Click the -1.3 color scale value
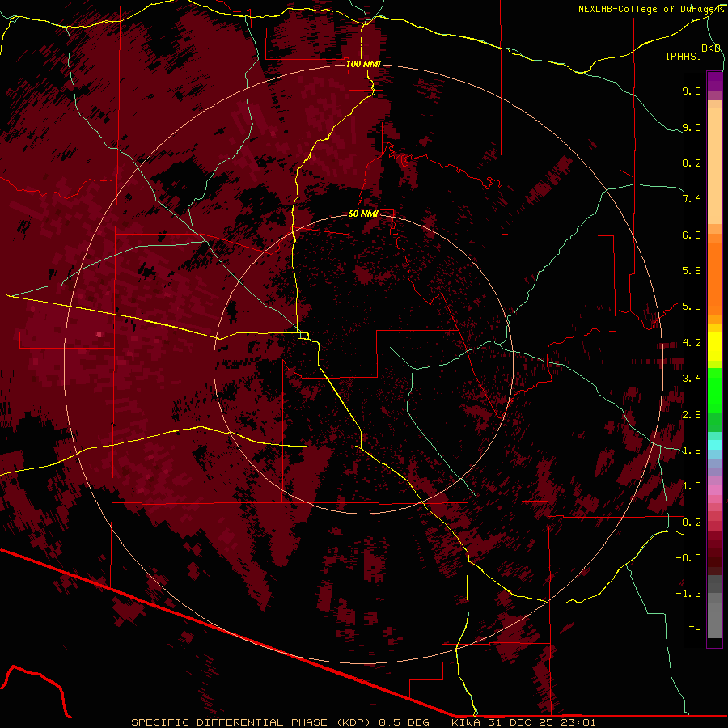728x728 pixels. [688, 594]
